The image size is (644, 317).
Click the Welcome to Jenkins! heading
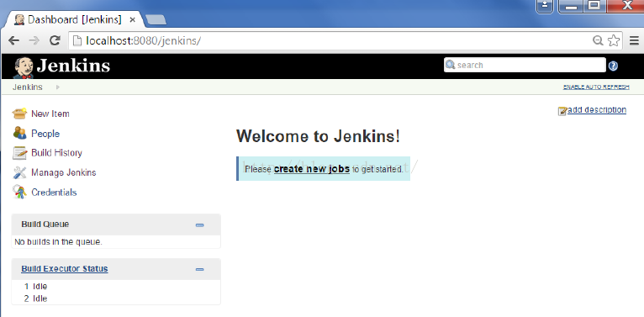pyautogui.click(x=318, y=136)
